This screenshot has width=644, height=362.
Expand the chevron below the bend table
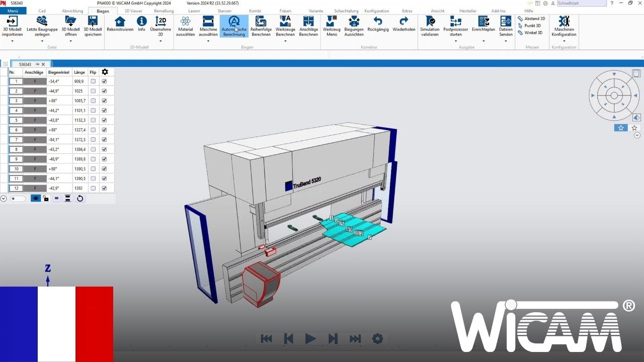[x=4, y=199]
